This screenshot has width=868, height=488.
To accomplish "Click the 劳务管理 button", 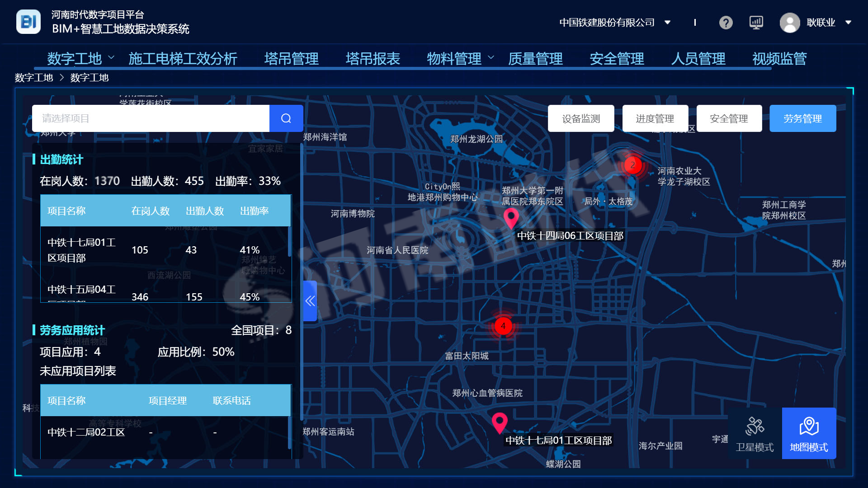I will tap(803, 118).
